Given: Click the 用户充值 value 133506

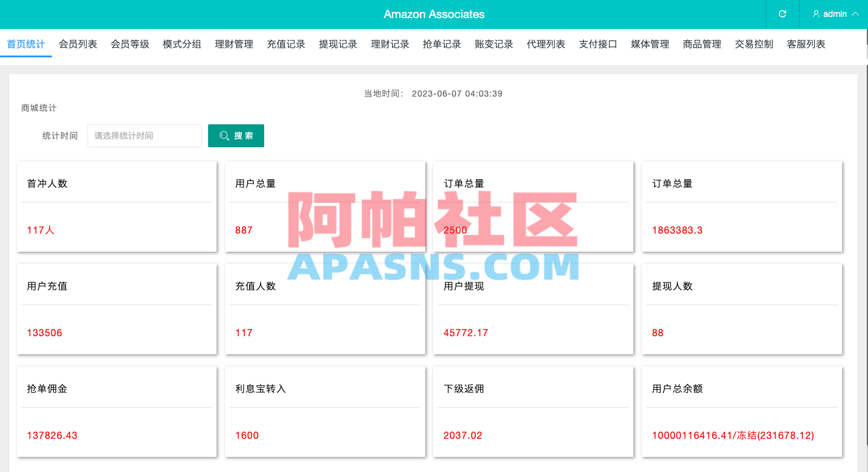Looking at the screenshot, I should click(45, 333).
